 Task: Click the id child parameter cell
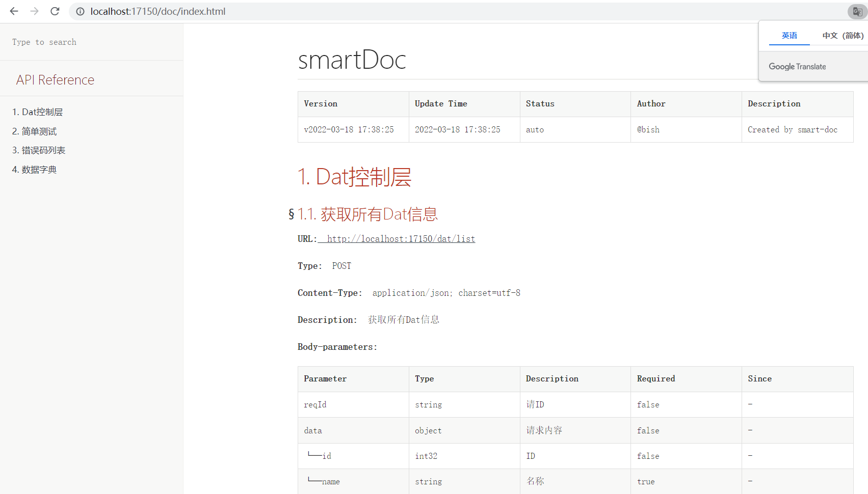click(353, 456)
